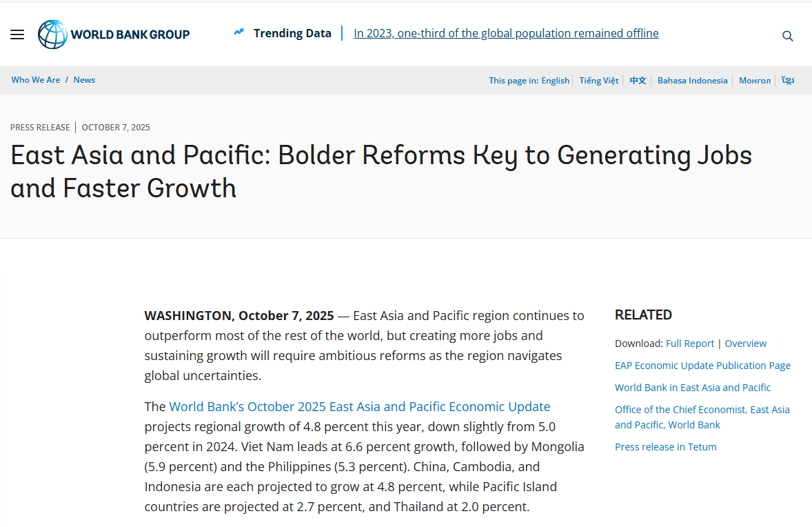Switch page language to 中文
This screenshot has width=812, height=527.
pyautogui.click(x=638, y=81)
